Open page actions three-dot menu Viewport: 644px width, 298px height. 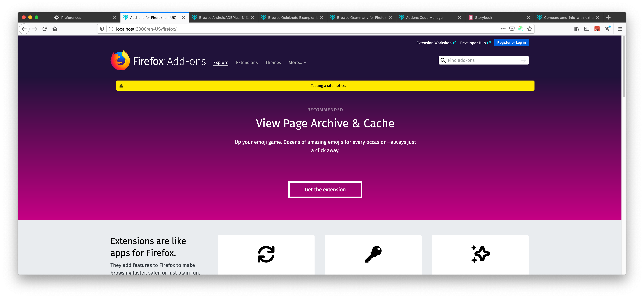coord(503,29)
